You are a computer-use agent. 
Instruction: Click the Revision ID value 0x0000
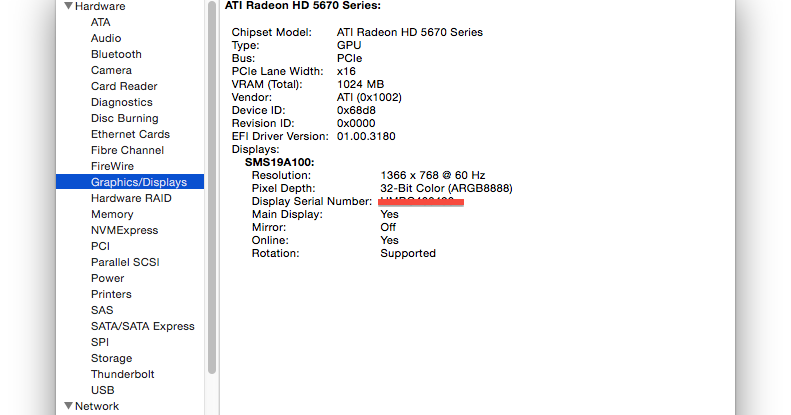pyautogui.click(x=356, y=124)
